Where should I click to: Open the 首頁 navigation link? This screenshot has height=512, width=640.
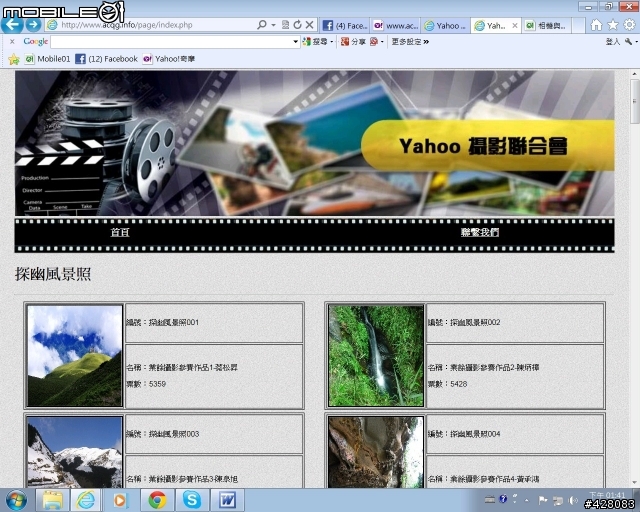(120, 232)
